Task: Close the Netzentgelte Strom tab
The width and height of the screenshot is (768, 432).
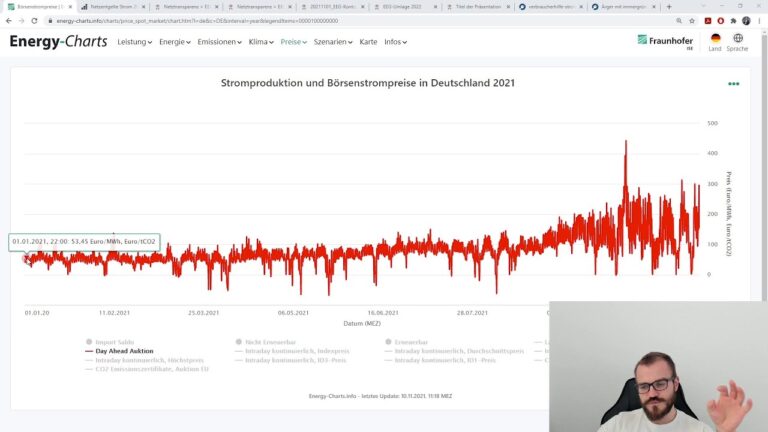Action: pos(144,7)
